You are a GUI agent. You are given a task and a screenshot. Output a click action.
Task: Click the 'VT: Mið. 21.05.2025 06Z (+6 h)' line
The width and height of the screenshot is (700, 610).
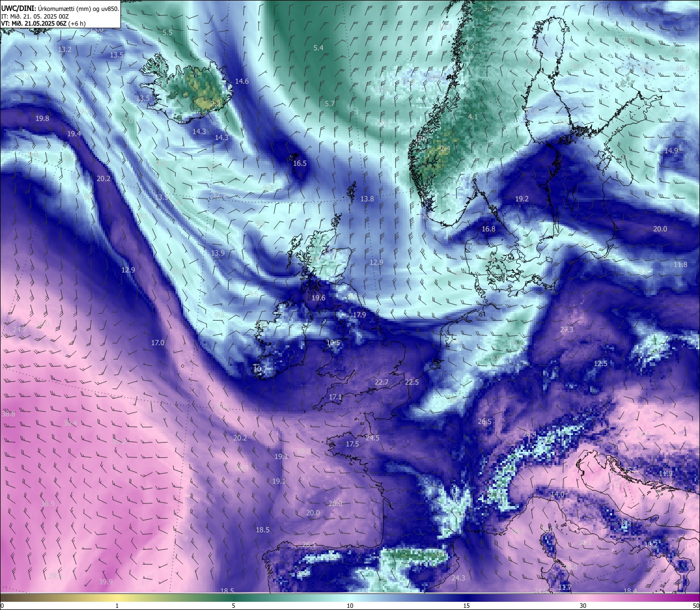pos(43,23)
